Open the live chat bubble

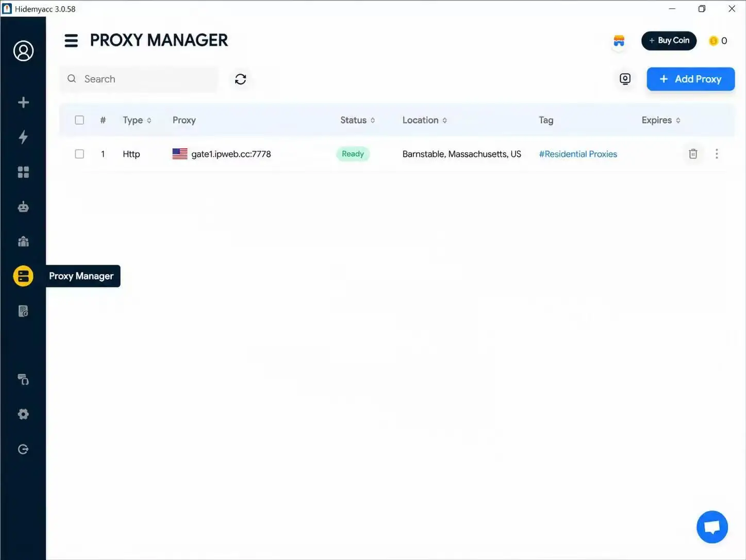click(x=712, y=527)
